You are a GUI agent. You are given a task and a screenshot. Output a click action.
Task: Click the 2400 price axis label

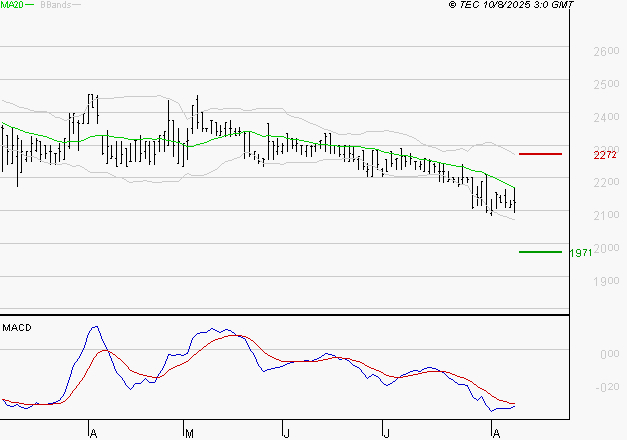[x=606, y=117]
